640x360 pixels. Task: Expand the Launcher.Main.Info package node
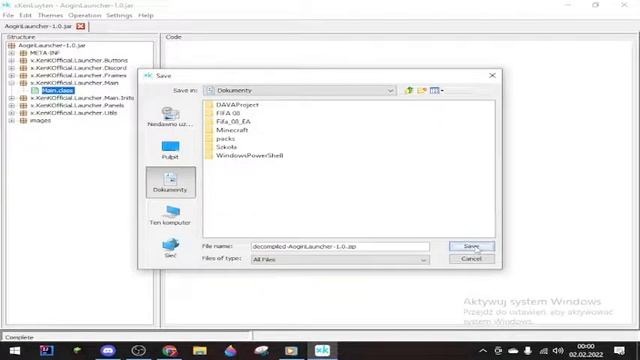click(x=11, y=98)
